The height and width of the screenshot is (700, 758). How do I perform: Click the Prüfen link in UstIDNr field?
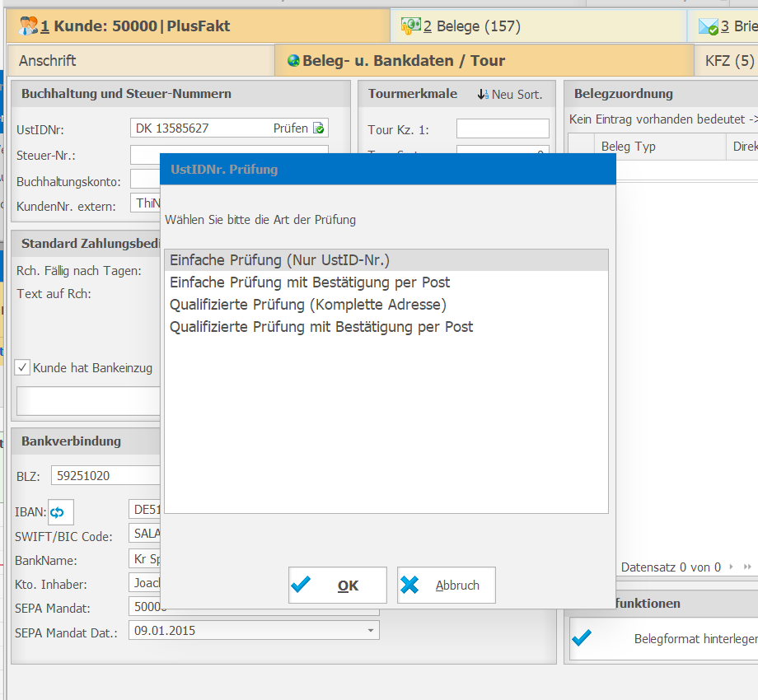(x=291, y=128)
